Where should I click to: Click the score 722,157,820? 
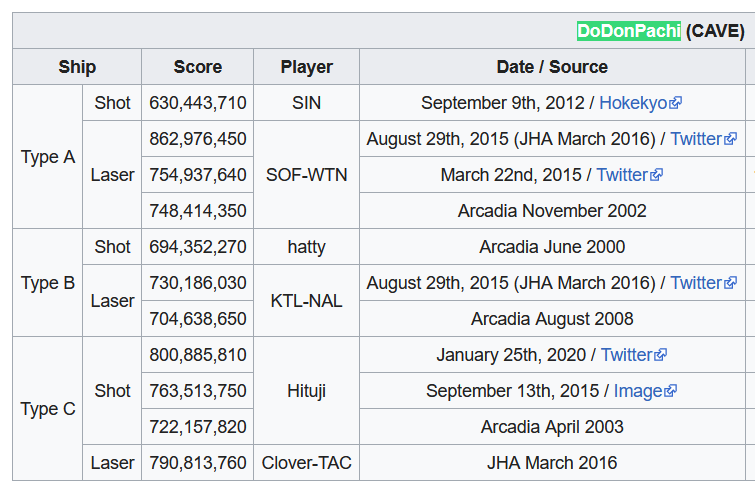click(197, 427)
